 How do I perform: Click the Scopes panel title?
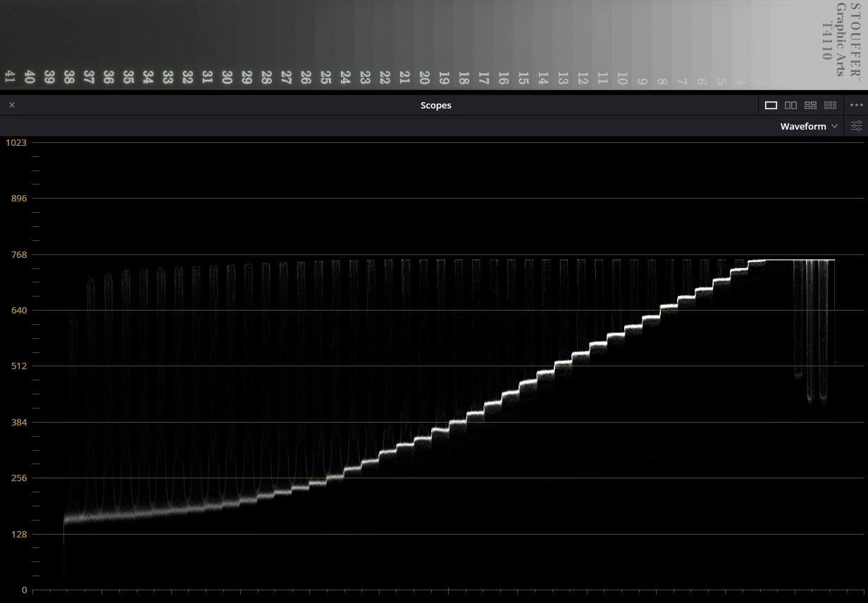(x=435, y=105)
